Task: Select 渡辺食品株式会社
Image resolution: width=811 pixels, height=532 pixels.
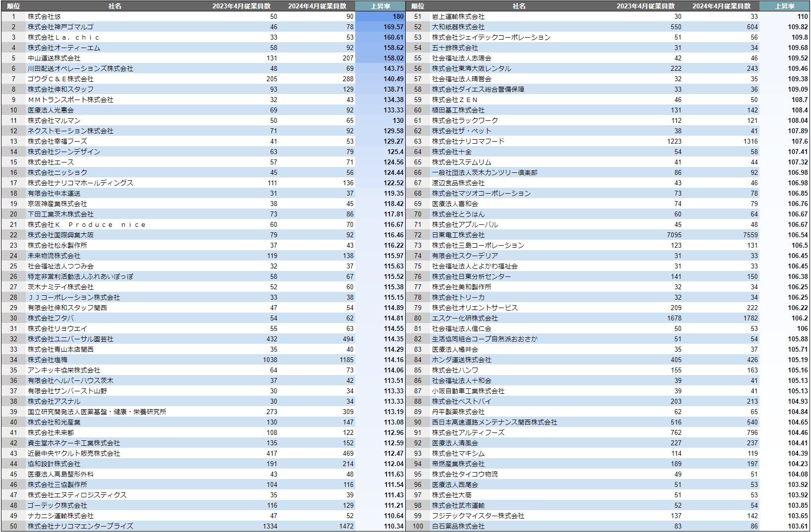Action: [458, 183]
